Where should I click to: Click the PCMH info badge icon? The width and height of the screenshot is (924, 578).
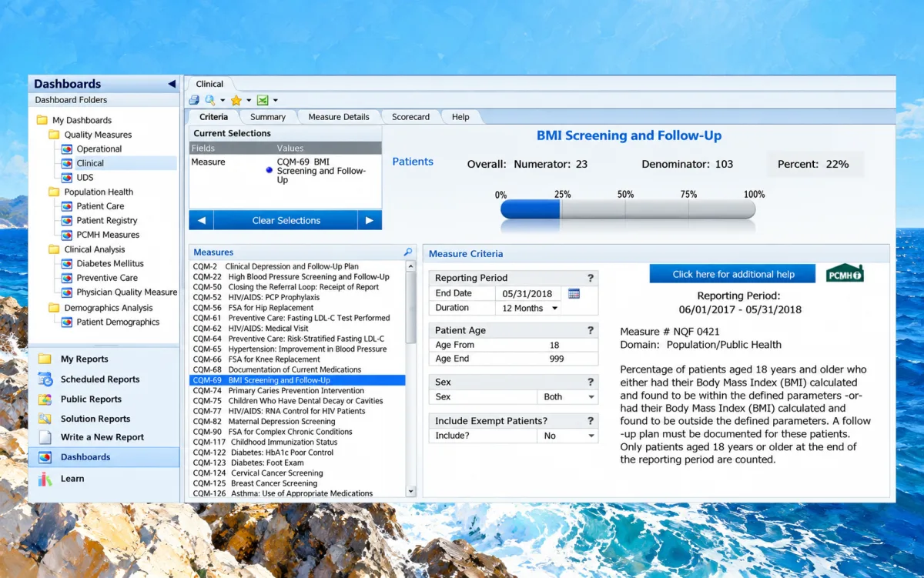(845, 273)
